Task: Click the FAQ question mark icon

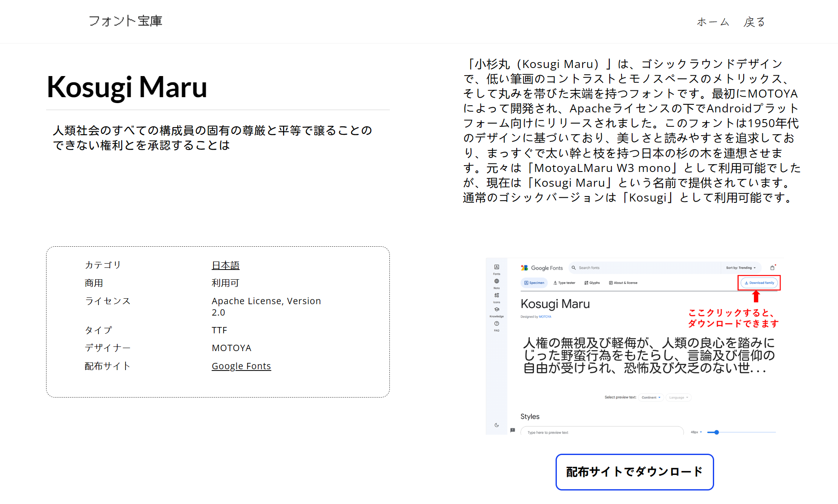Action: coord(496,324)
